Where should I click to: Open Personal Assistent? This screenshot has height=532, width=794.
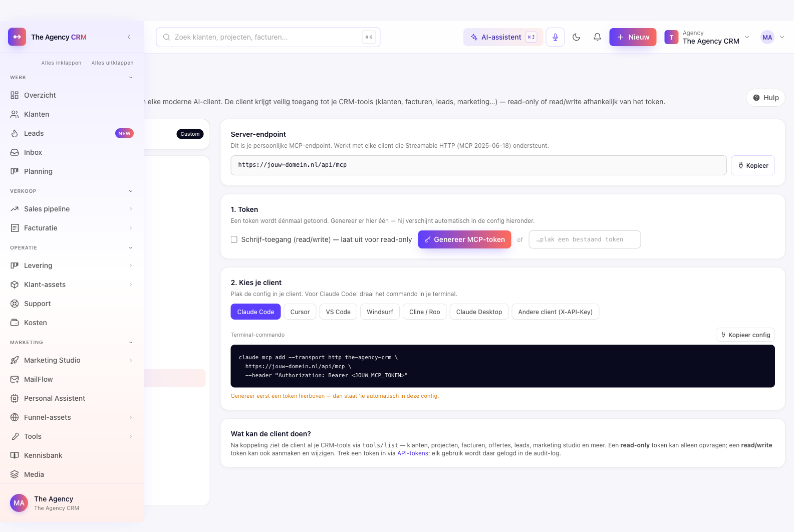tap(72, 398)
